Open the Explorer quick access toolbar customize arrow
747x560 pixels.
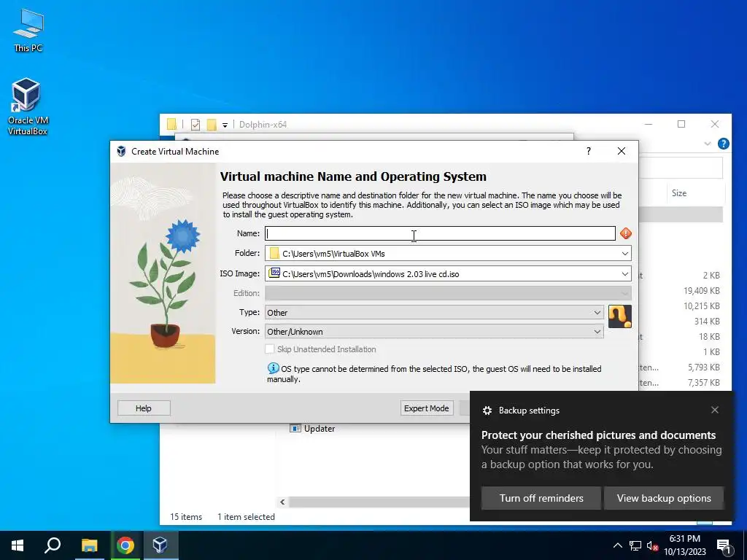pos(225,125)
